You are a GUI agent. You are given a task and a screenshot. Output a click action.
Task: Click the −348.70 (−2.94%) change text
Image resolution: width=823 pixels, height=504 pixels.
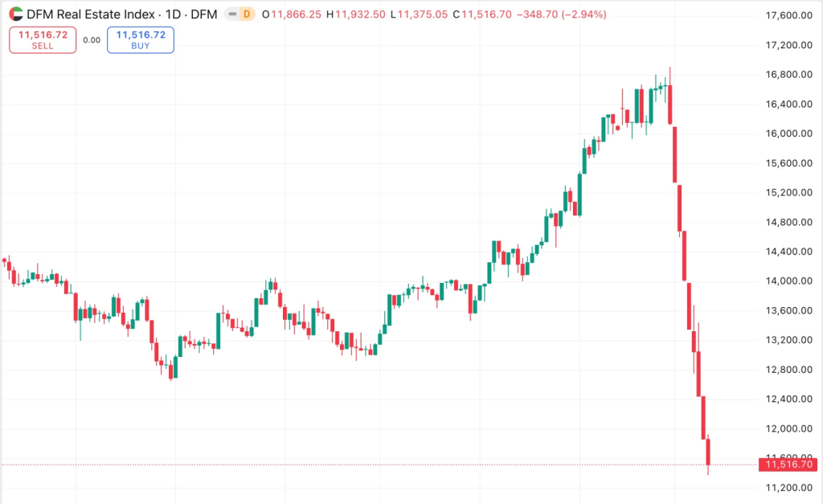point(561,14)
